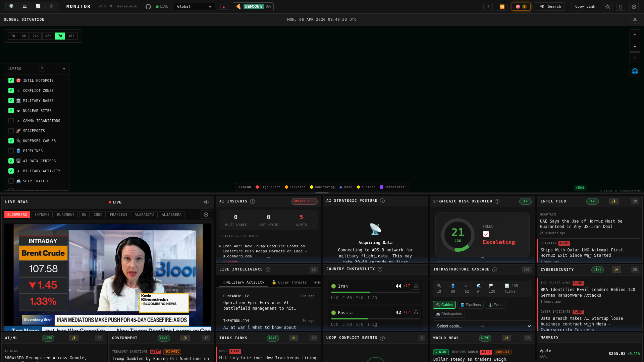The height and width of the screenshot is (362, 644).
Task: Open the target intel findings badge
Action: click(x=521, y=7)
